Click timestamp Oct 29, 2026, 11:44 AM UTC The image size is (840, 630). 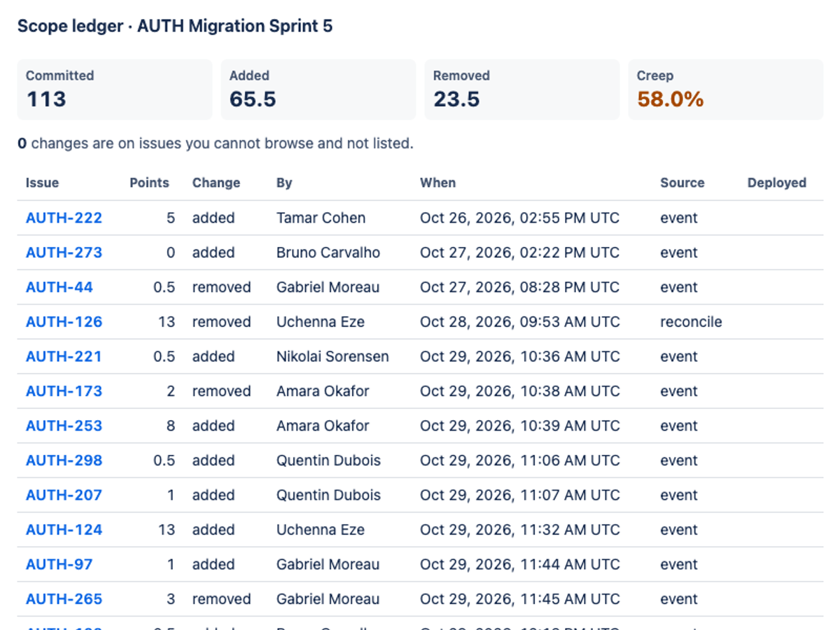tap(520, 564)
